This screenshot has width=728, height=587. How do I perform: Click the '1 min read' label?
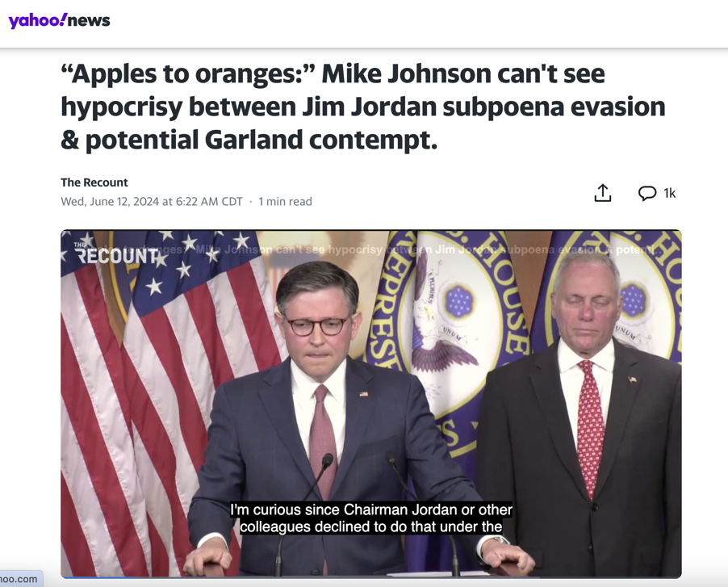[x=285, y=202]
